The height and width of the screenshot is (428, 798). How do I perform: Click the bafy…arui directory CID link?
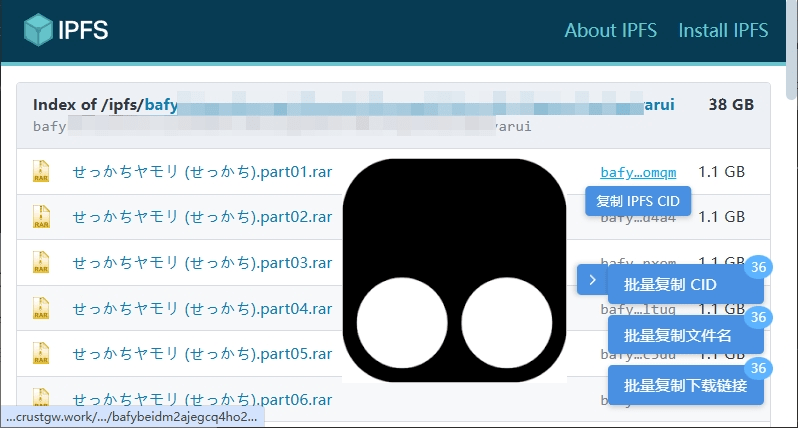410,105
